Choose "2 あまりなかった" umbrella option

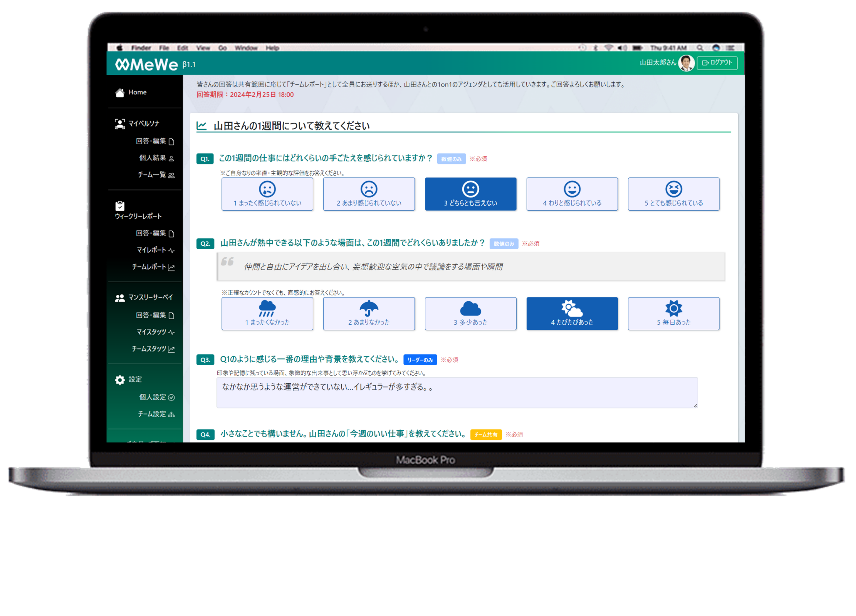(369, 314)
